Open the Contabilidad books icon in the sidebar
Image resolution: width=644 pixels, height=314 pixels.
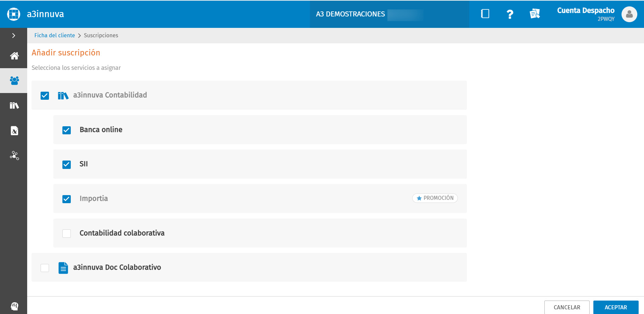(x=14, y=105)
